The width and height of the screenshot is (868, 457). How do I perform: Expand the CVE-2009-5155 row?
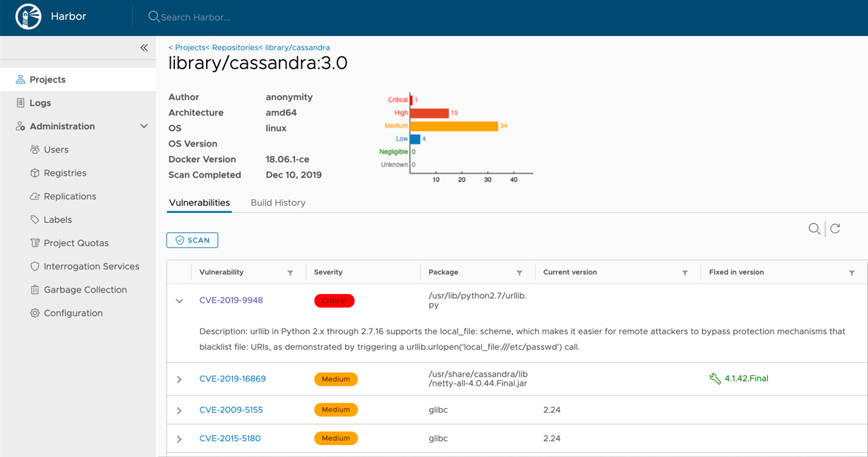pos(179,410)
